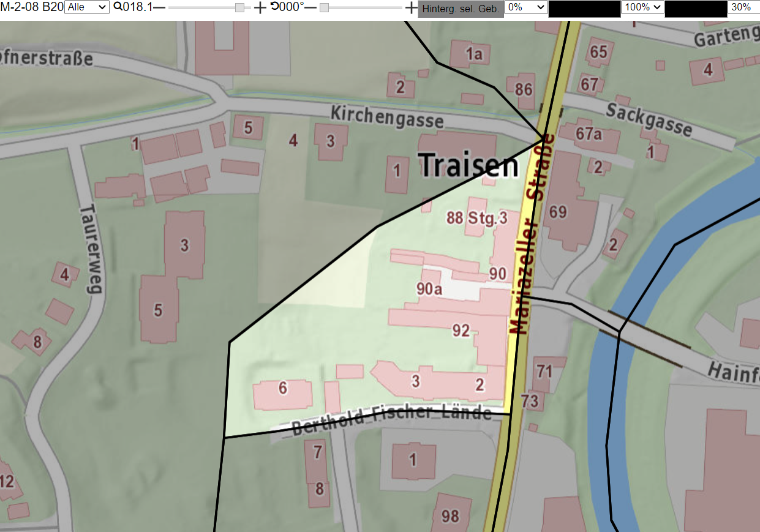The image size is (760, 532).
Task: Click the first black color swatch
Action: (584, 9)
